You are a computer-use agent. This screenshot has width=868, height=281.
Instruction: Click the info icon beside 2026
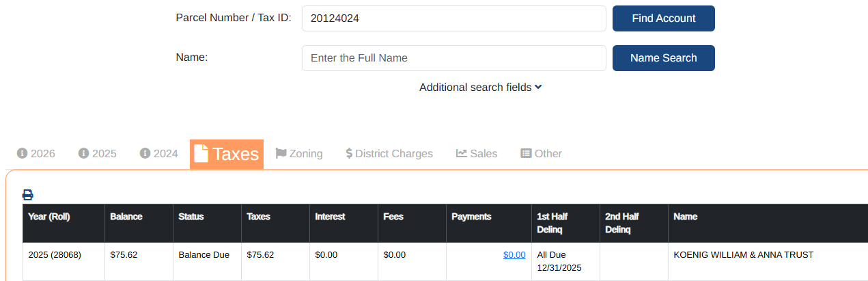(22, 153)
